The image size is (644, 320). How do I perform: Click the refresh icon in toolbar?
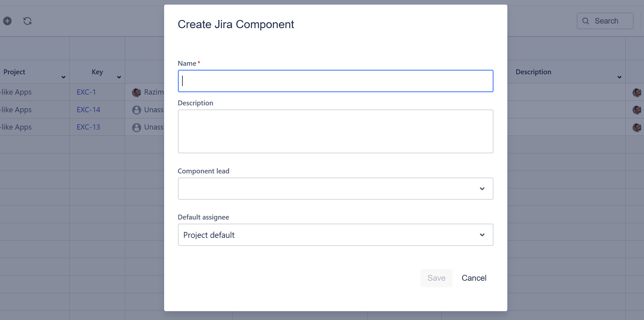coord(27,21)
